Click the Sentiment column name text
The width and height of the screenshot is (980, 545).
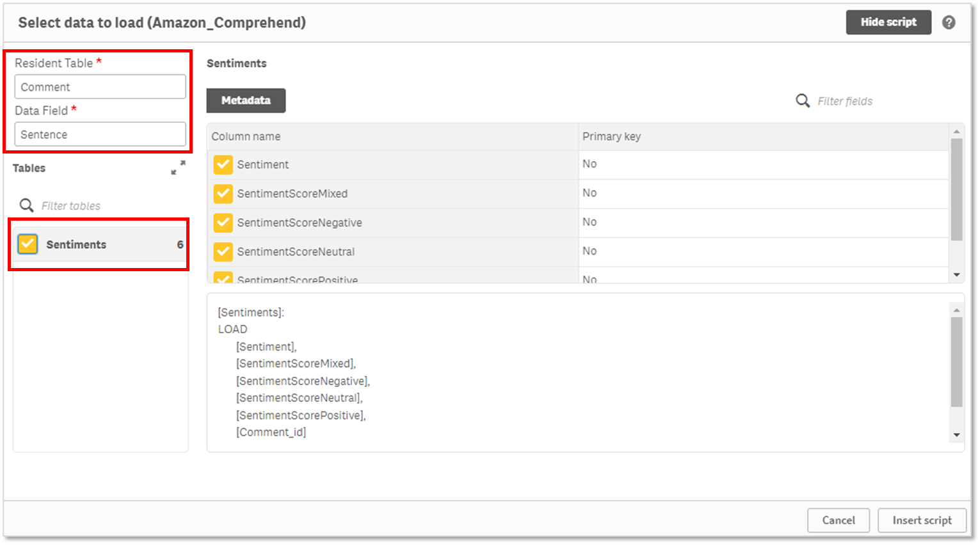[x=263, y=164]
